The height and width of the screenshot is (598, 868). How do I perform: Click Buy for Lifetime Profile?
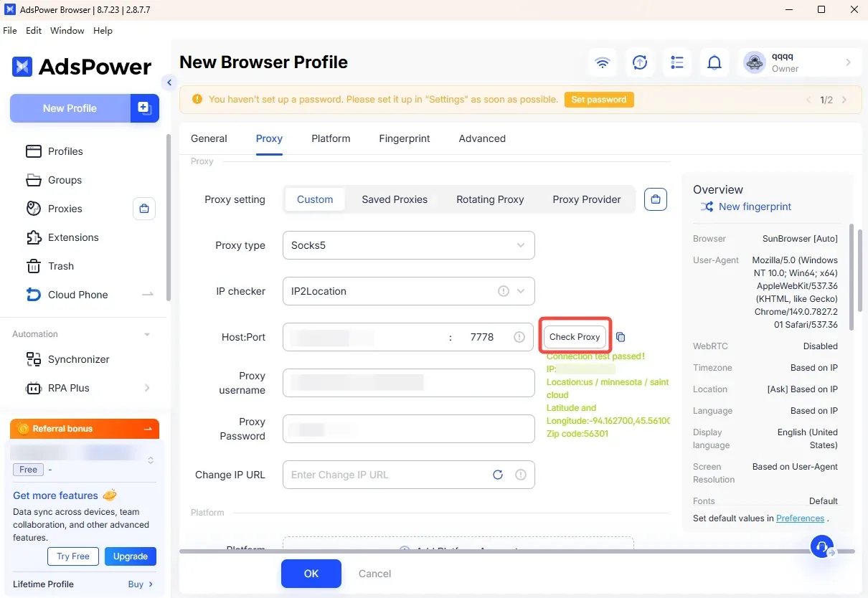pyautogui.click(x=141, y=584)
